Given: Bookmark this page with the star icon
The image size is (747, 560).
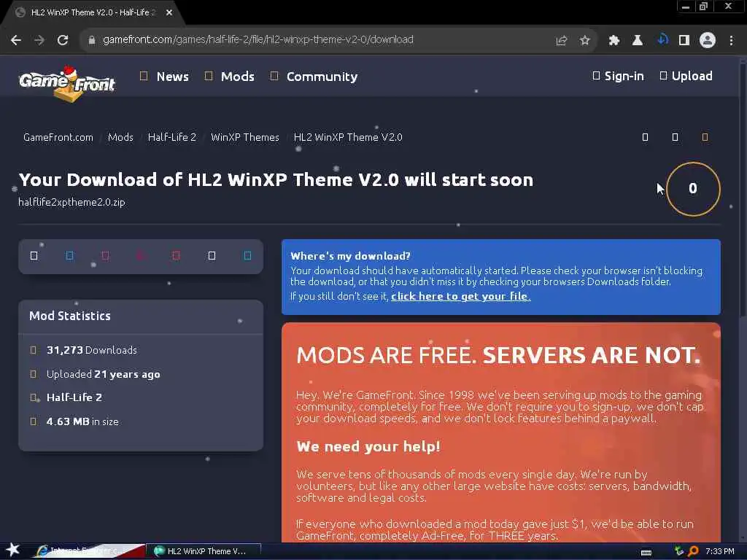Looking at the screenshot, I should click(x=585, y=41).
